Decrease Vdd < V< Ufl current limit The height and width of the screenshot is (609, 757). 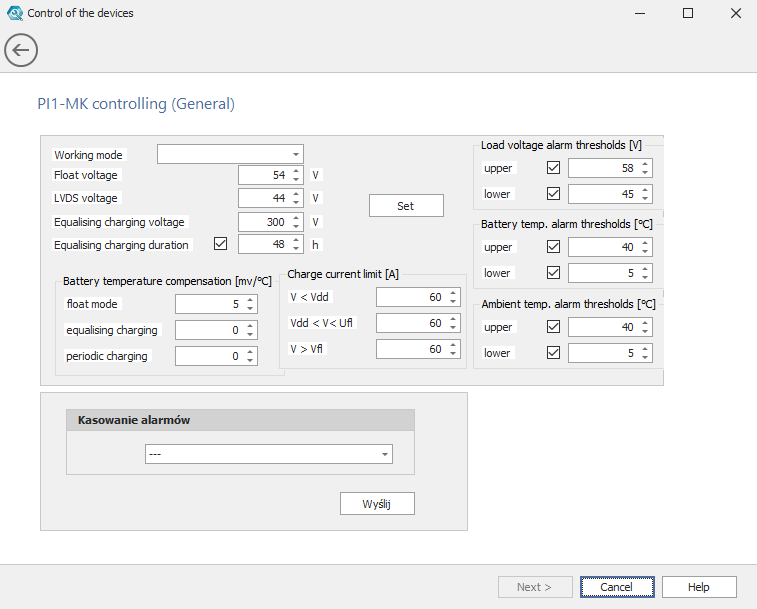pyautogui.click(x=453, y=328)
